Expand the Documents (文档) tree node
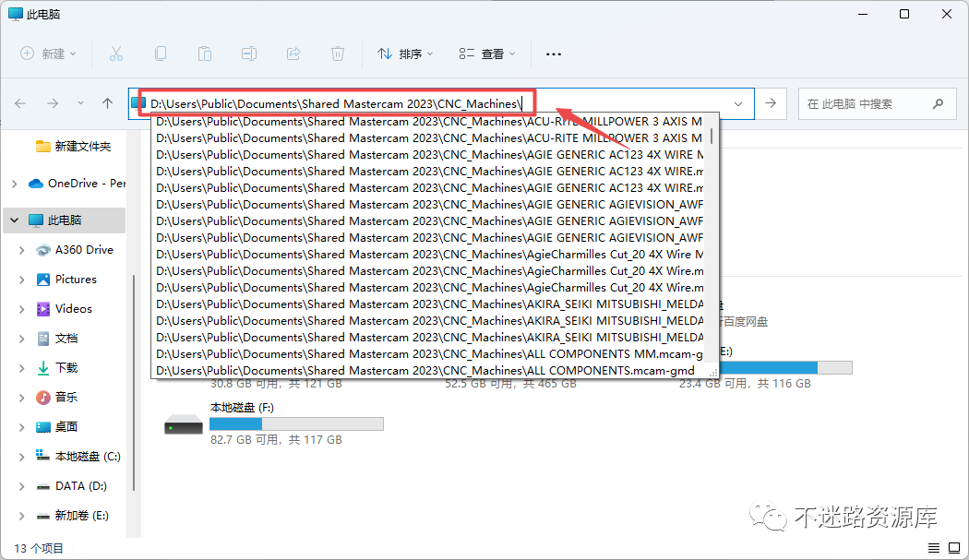The height and width of the screenshot is (560, 969). (x=21, y=339)
